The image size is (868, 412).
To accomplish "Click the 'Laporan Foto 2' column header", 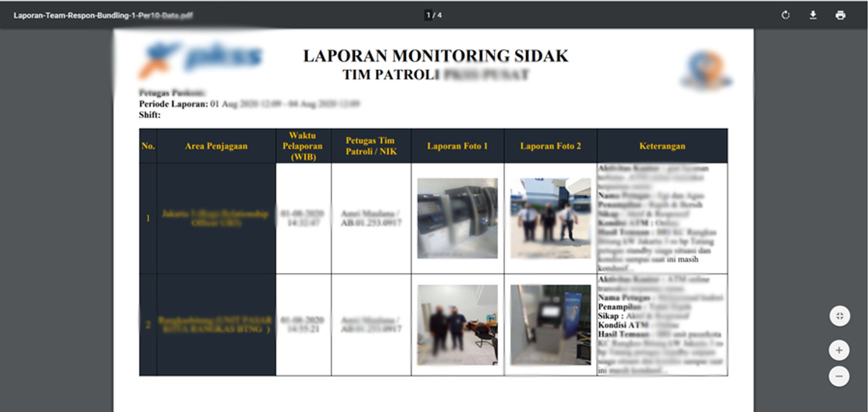I will pyautogui.click(x=550, y=146).
